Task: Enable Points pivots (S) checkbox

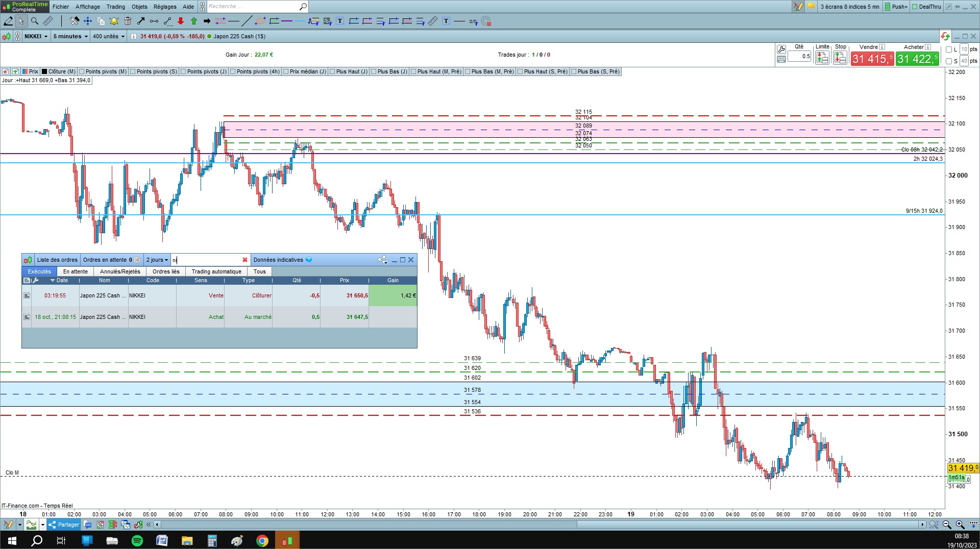Action: [x=133, y=72]
